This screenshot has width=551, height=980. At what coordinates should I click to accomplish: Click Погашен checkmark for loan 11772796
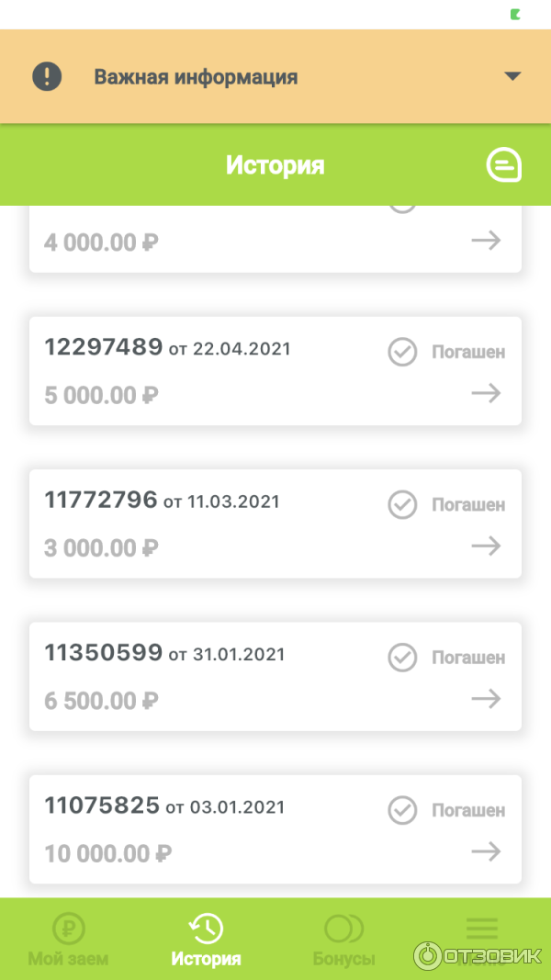coord(402,504)
